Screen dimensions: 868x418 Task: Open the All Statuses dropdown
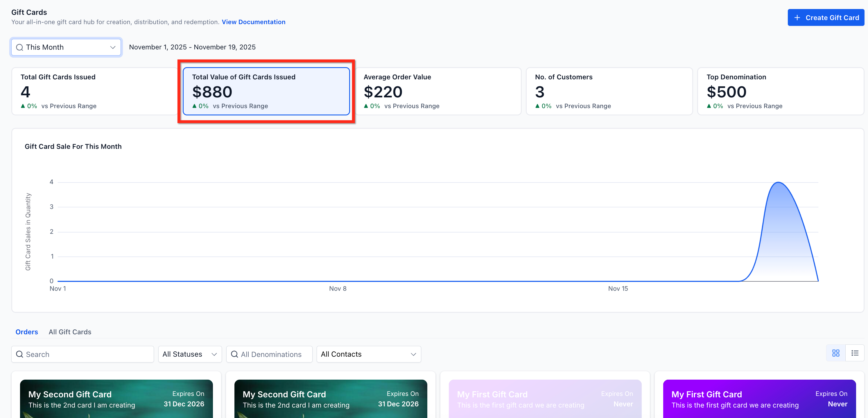[190, 354]
